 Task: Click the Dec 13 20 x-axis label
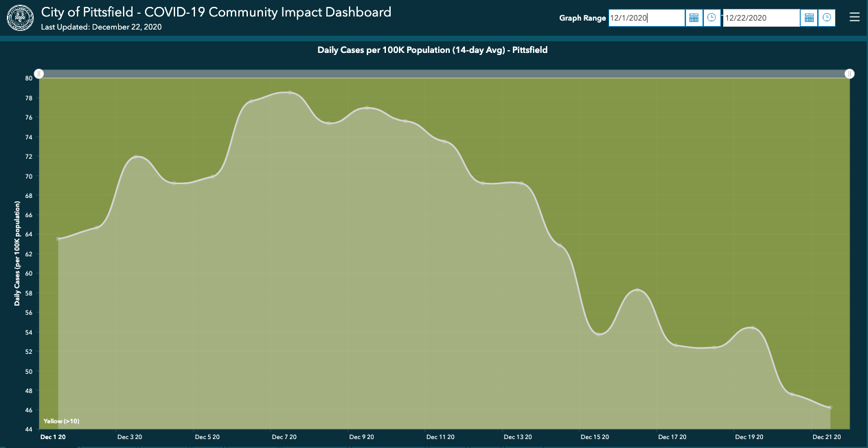[x=518, y=437]
